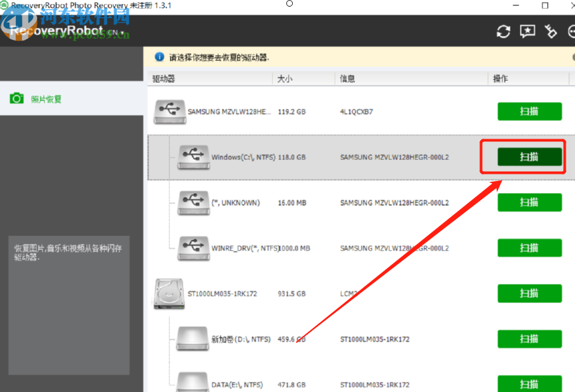The width and height of the screenshot is (575, 392).
Task: Select the WINRE_DRV(*, NTFS) row label
Action: coord(245,248)
